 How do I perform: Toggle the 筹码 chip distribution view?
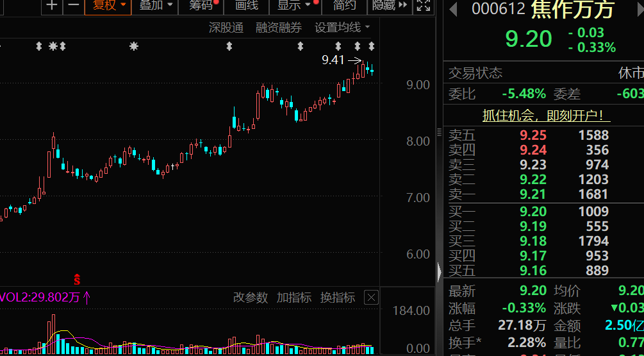(201, 6)
